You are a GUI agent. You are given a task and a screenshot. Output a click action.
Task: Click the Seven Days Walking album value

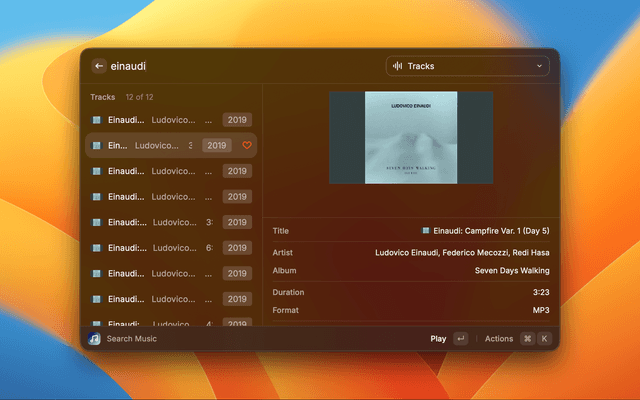pos(511,270)
